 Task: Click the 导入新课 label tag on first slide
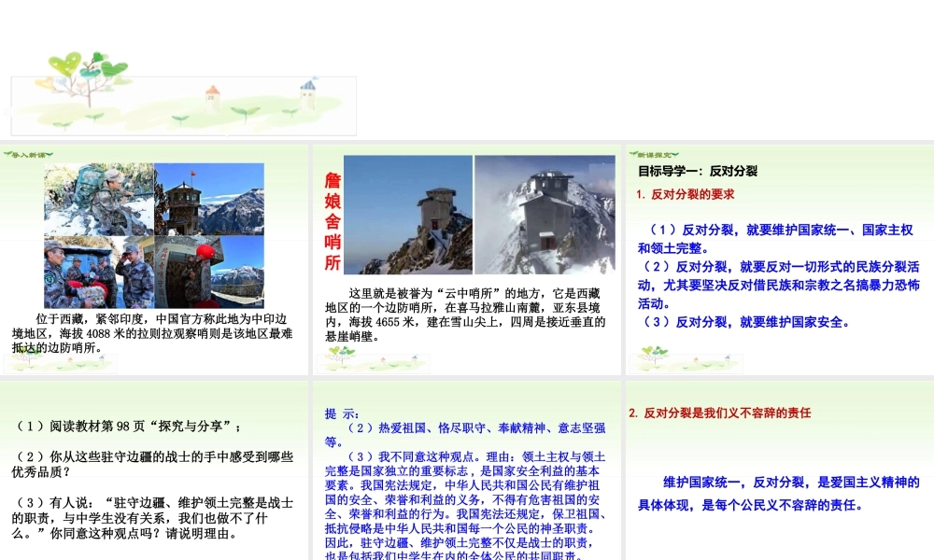pyautogui.click(x=28, y=154)
